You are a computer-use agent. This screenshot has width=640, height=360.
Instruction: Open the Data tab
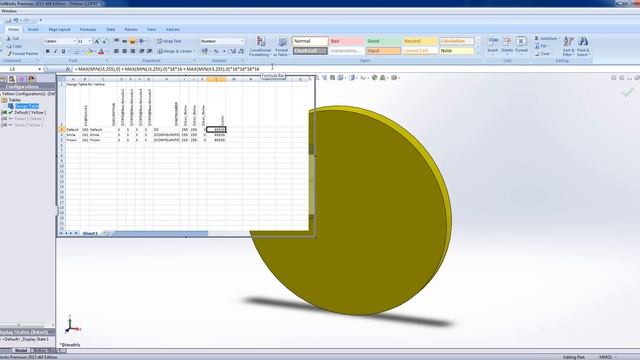pos(111,29)
